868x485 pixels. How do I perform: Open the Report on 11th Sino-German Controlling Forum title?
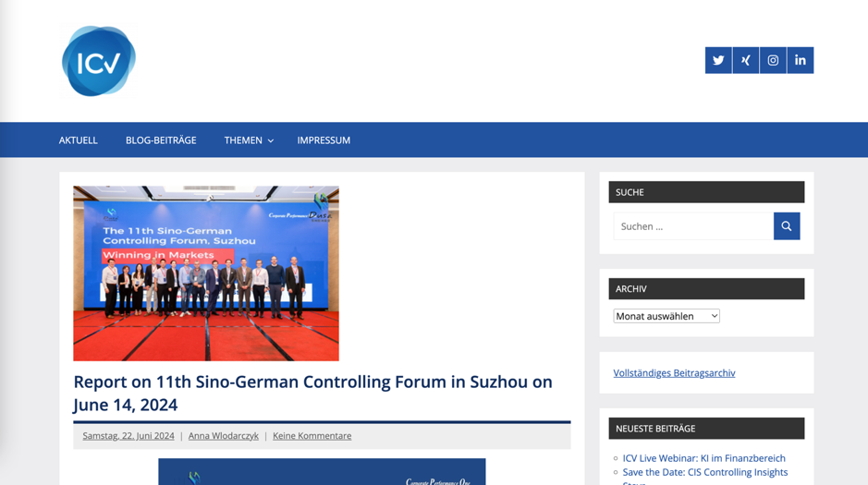(312, 394)
